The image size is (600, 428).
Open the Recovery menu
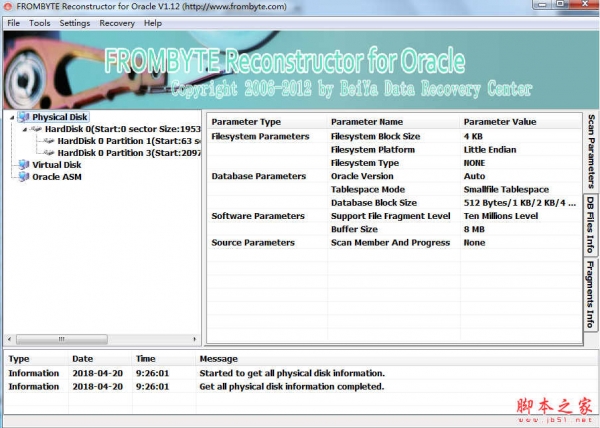(x=117, y=22)
